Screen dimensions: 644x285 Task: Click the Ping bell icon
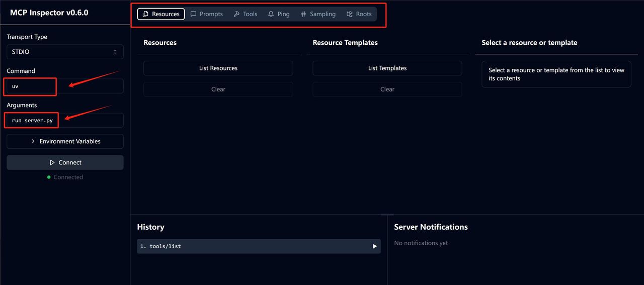point(271,14)
